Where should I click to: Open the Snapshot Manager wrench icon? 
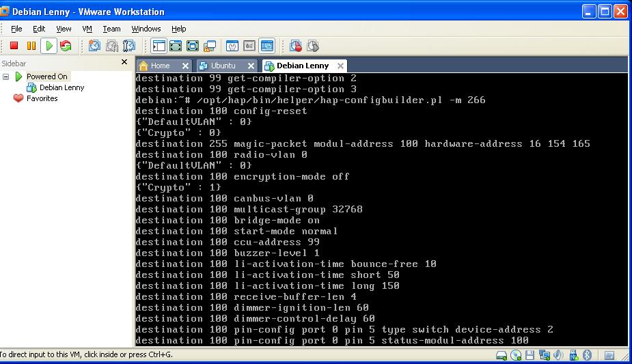click(x=128, y=46)
